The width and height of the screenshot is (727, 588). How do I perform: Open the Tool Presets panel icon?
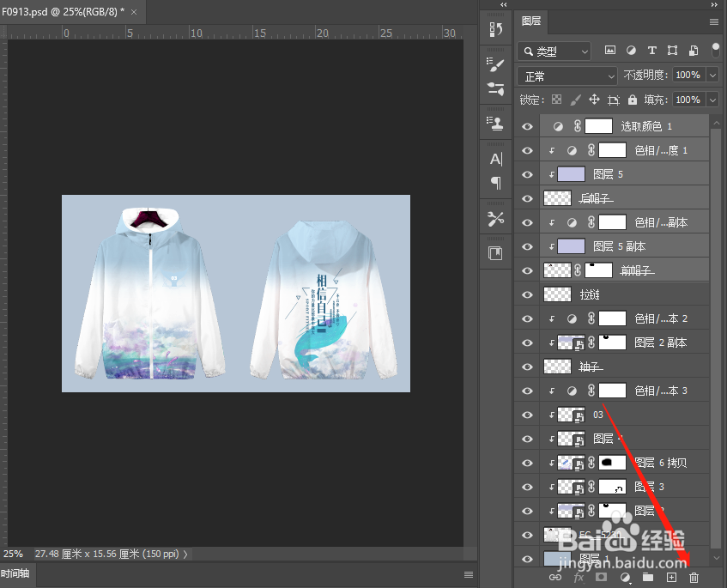pyautogui.click(x=495, y=218)
